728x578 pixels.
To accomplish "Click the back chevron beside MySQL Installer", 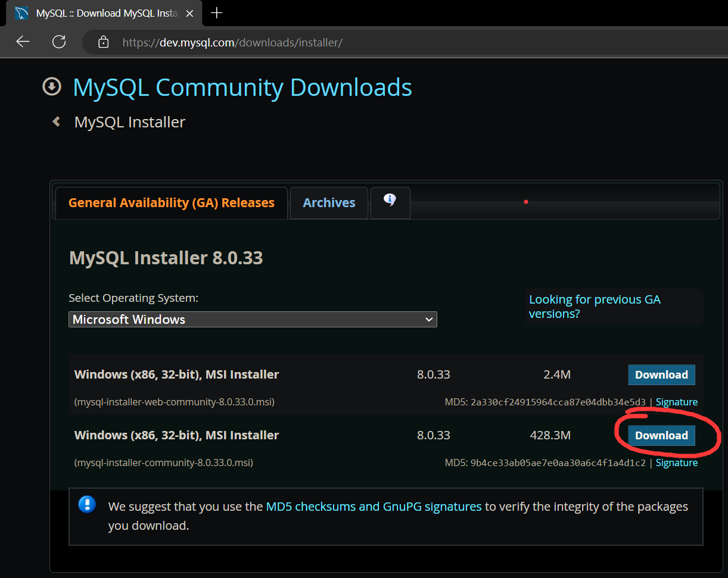I will pos(57,121).
